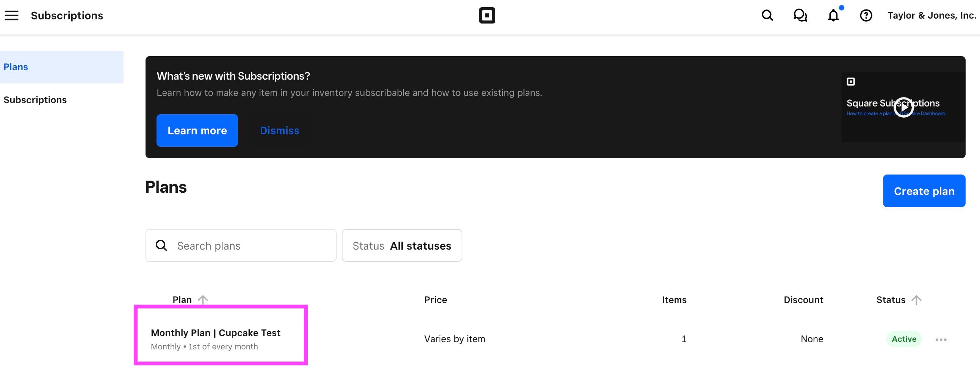Image resolution: width=980 pixels, height=368 pixels.
Task: Focus the Search plans field
Action: 251,246
